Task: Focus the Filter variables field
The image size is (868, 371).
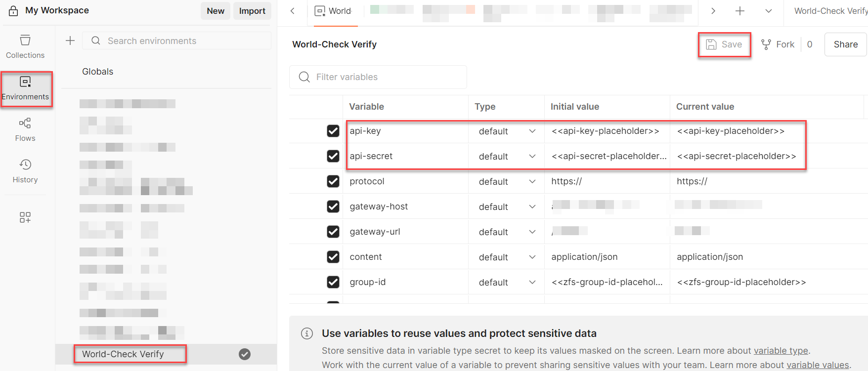Action: [x=378, y=77]
